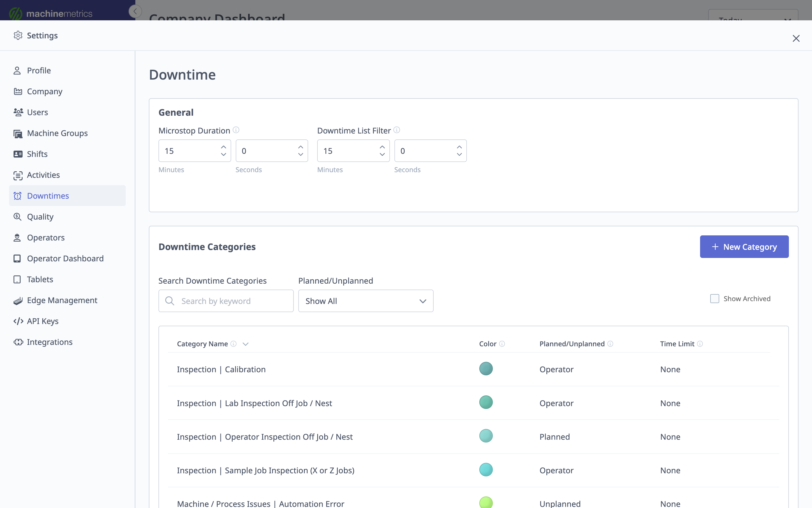Image resolution: width=812 pixels, height=508 pixels.
Task: Click the Microstop Duration minutes field
Action: (195, 151)
